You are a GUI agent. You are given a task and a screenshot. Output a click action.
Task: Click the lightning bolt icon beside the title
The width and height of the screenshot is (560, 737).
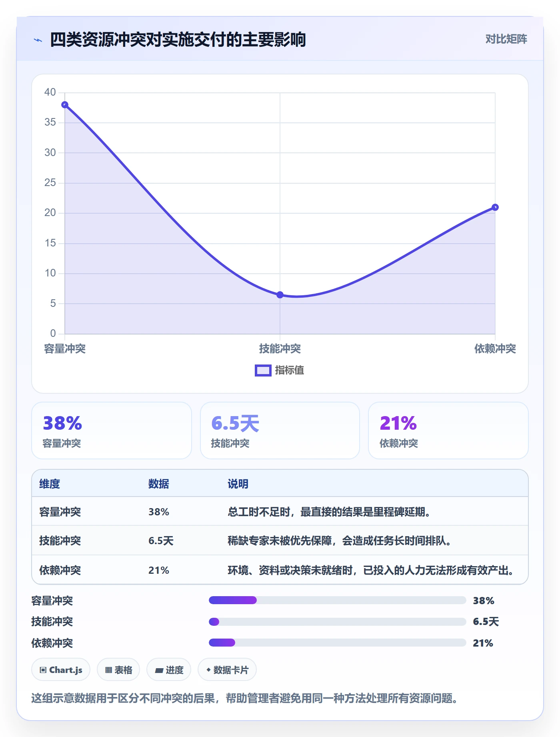pyautogui.click(x=38, y=40)
